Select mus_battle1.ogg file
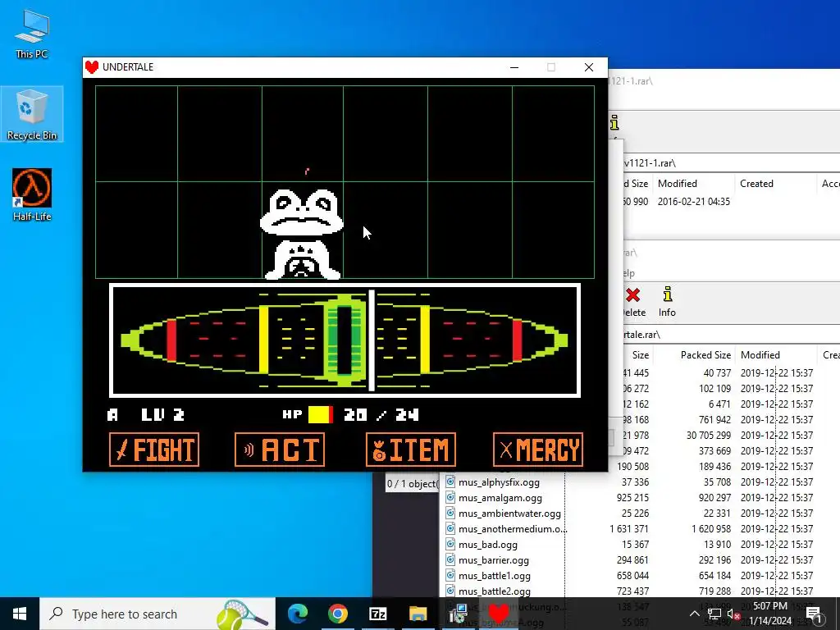The image size is (840, 630). click(495, 576)
